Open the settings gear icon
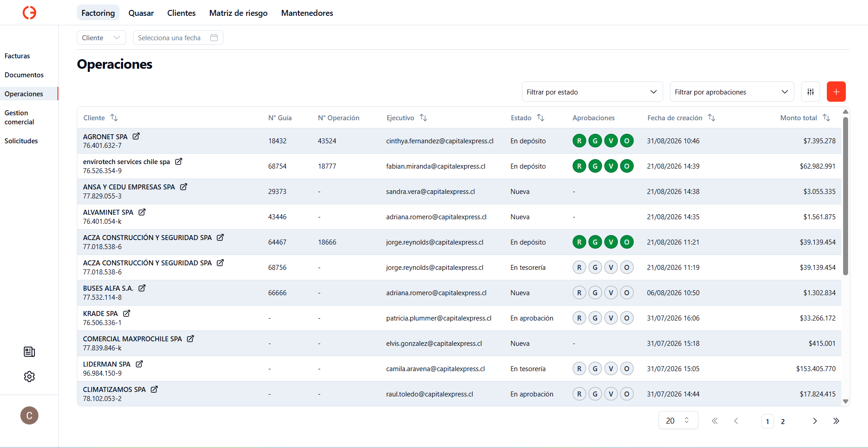The height and width of the screenshot is (448, 868). 29,377
